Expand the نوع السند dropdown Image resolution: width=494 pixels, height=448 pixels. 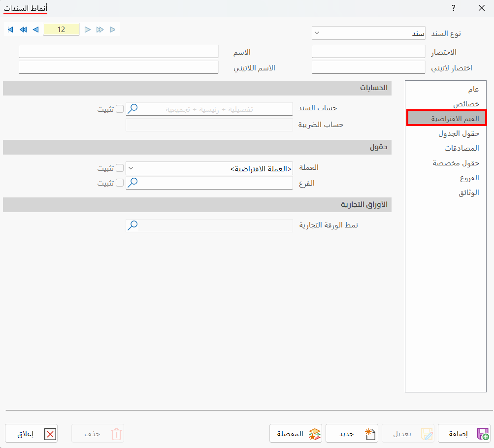pos(317,33)
